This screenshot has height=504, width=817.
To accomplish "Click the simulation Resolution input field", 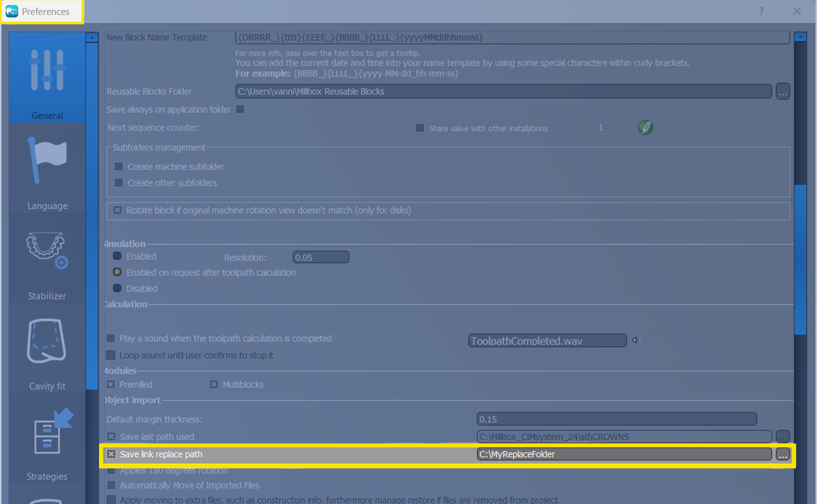I will [x=320, y=257].
